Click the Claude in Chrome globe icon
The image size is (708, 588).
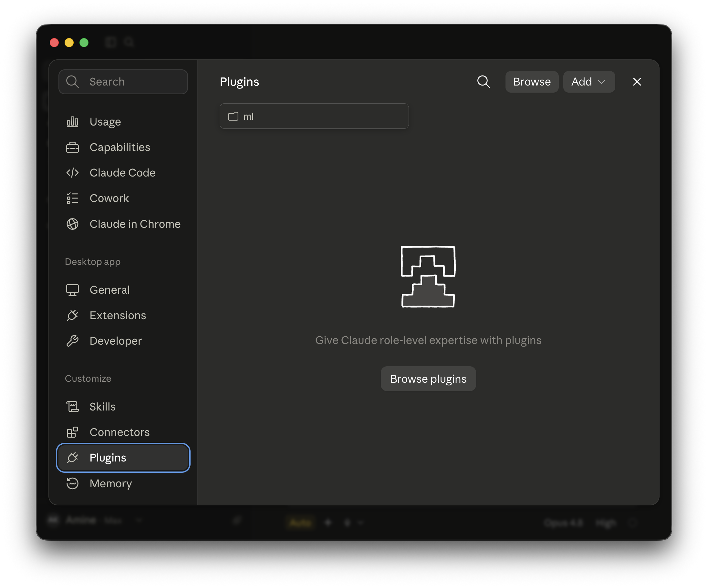pyautogui.click(x=72, y=224)
